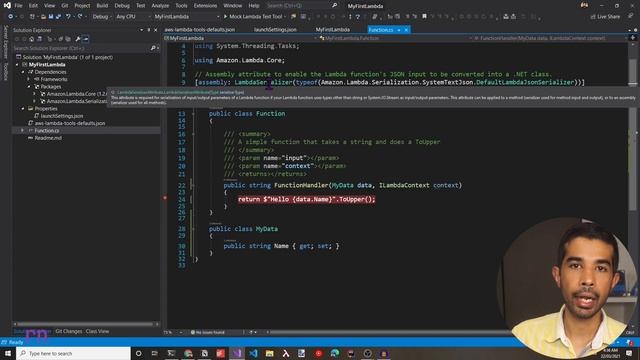Pin the Function.cs tab
The height and width of the screenshot is (360, 640).
tap(399, 30)
